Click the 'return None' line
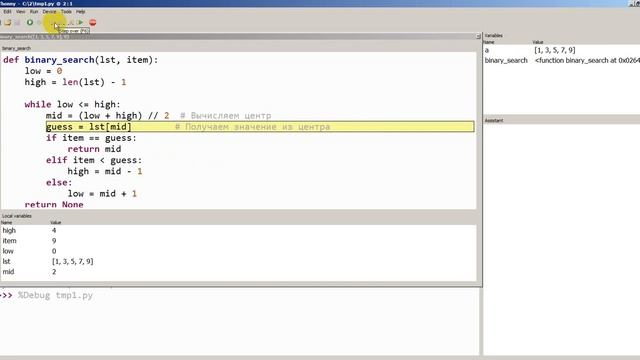Image resolution: width=640 pixels, height=360 pixels. [x=54, y=204]
